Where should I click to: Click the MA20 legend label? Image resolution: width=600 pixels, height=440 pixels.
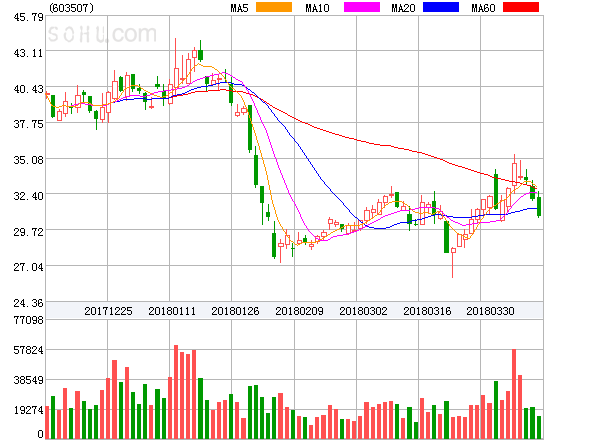click(403, 8)
